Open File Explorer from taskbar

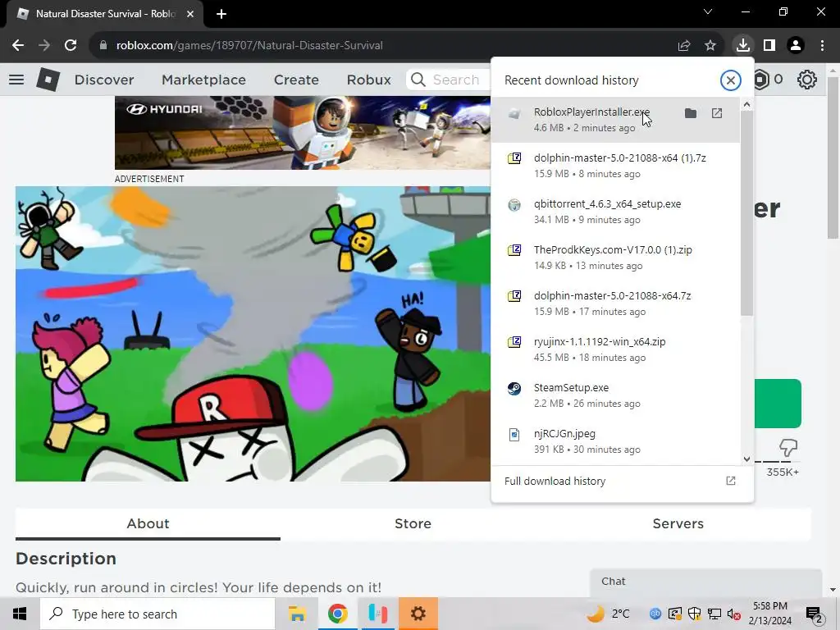point(297,614)
